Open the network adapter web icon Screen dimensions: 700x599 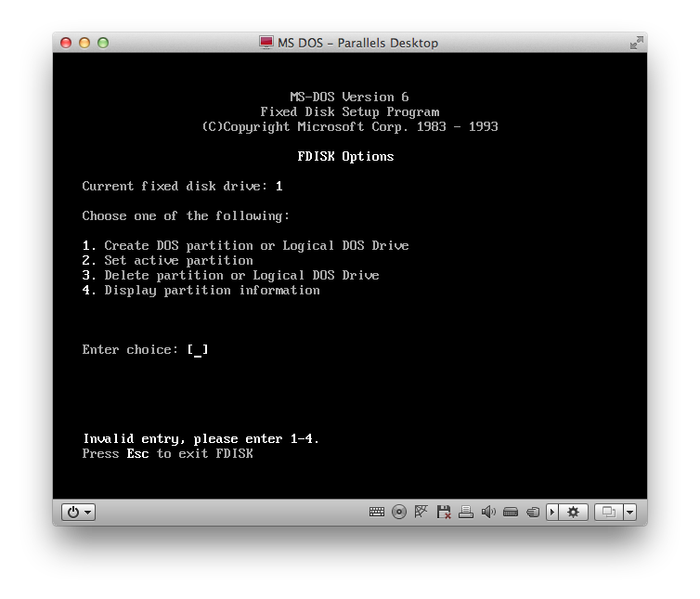point(421,512)
